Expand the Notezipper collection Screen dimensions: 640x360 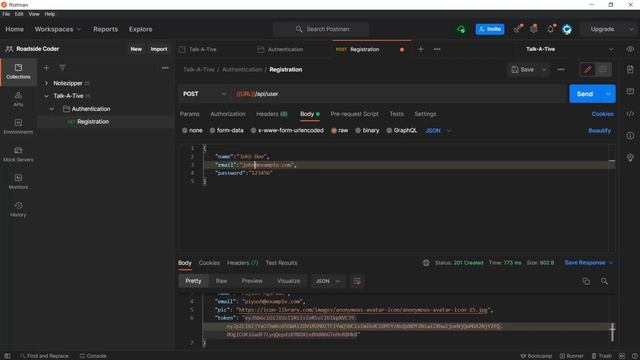tap(46, 83)
